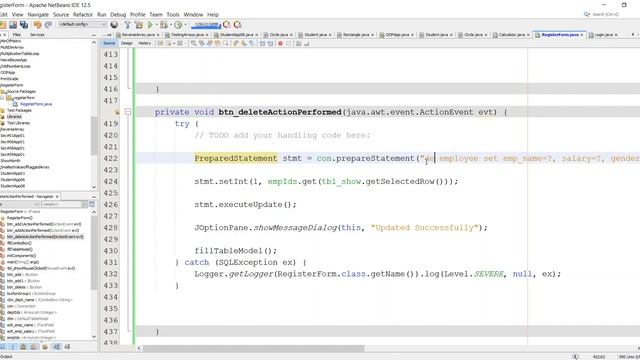Viewport: 640px width, 360px height.
Task: Close the RegisterForm.java editor tab
Action: [x=582, y=35]
